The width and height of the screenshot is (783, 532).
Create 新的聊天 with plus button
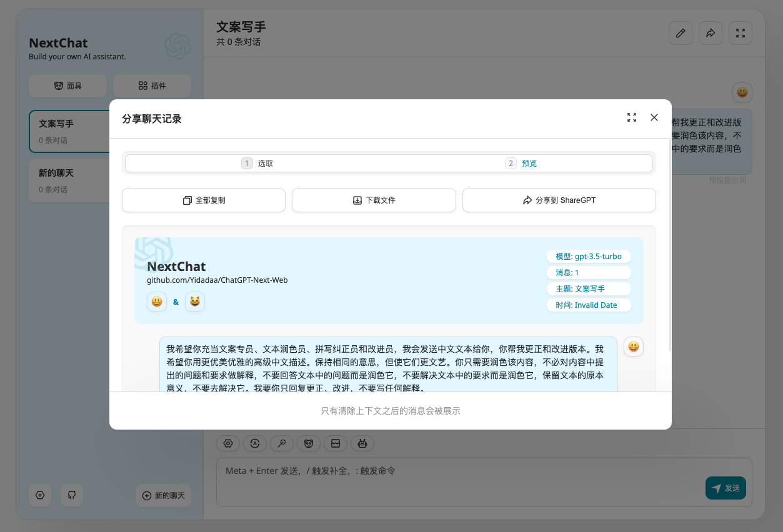(163, 495)
